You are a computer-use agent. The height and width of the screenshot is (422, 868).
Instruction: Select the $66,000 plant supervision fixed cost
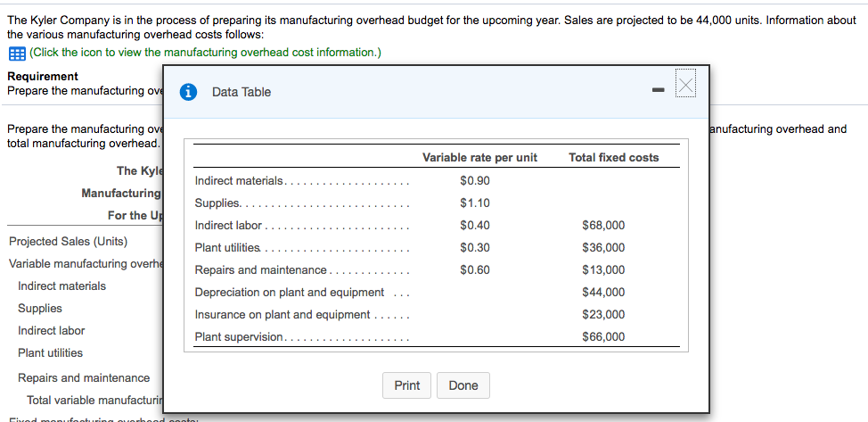pyautogui.click(x=603, y=336)
